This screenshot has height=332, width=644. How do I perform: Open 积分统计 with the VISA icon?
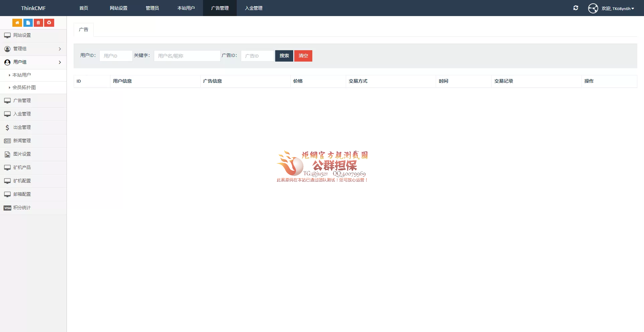[x=22, y=208]
